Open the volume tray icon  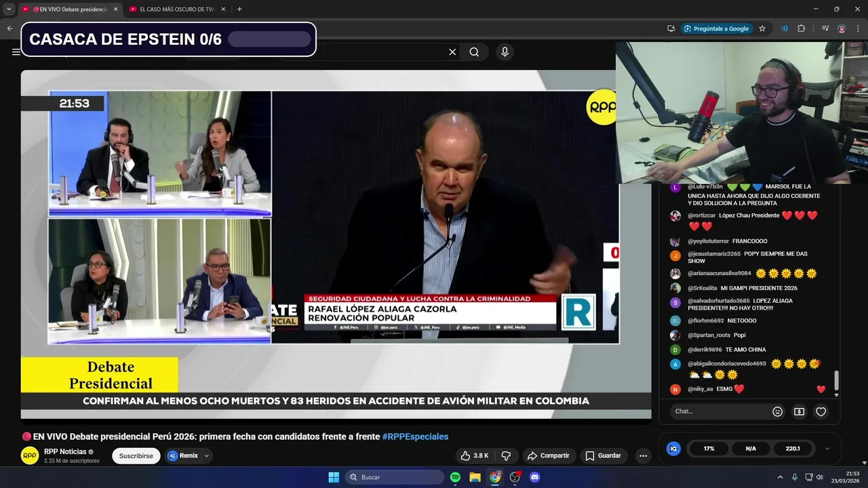point(819,477)
